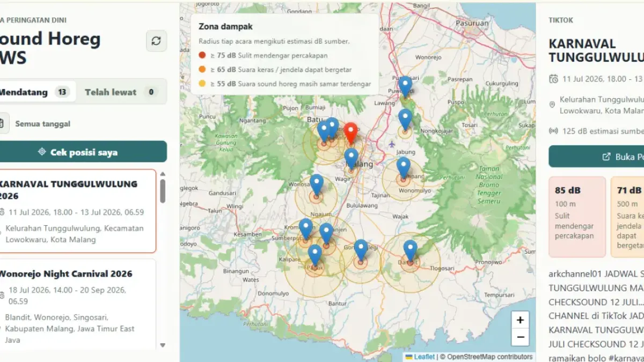Click the Zona dampak legend heading

(x=225, y=26)
